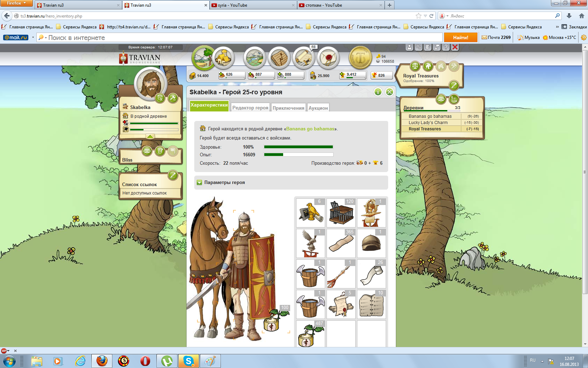Screen dimensions: 588x368
Task: Select the helmet item in inventory
Action: coord(371,243)
